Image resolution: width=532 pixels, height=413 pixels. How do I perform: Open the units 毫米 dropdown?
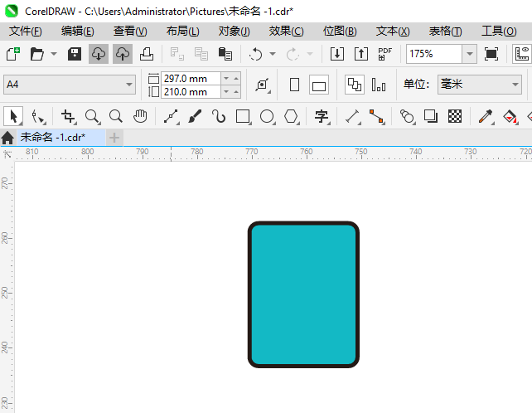[x=515, y=85]
